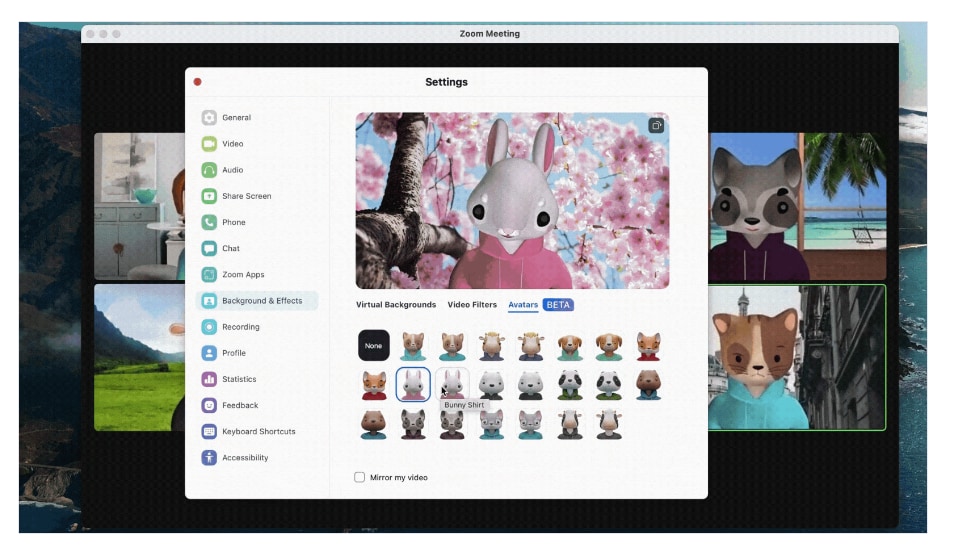The width and height of the screenshot is (970, 556).
Task: Select polar bear avatar in black hoodie
Action: click(x=492, y=385)
